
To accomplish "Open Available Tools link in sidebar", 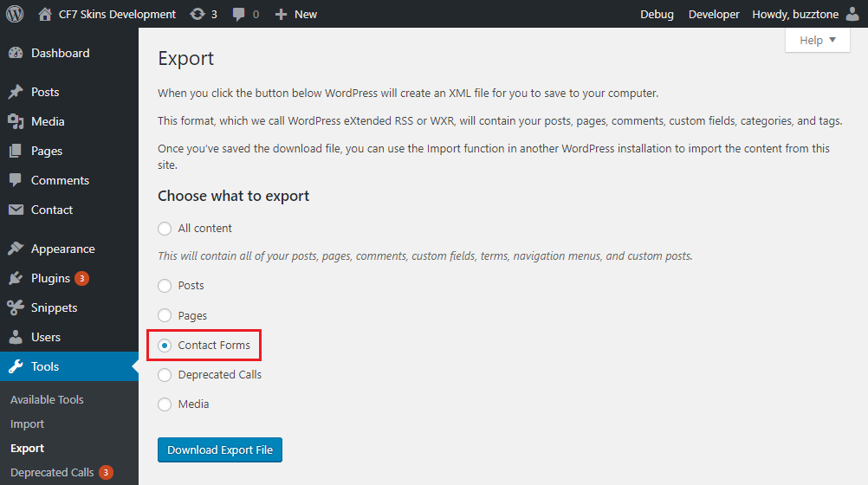I will pyautogui.click(x=47, y=399).
